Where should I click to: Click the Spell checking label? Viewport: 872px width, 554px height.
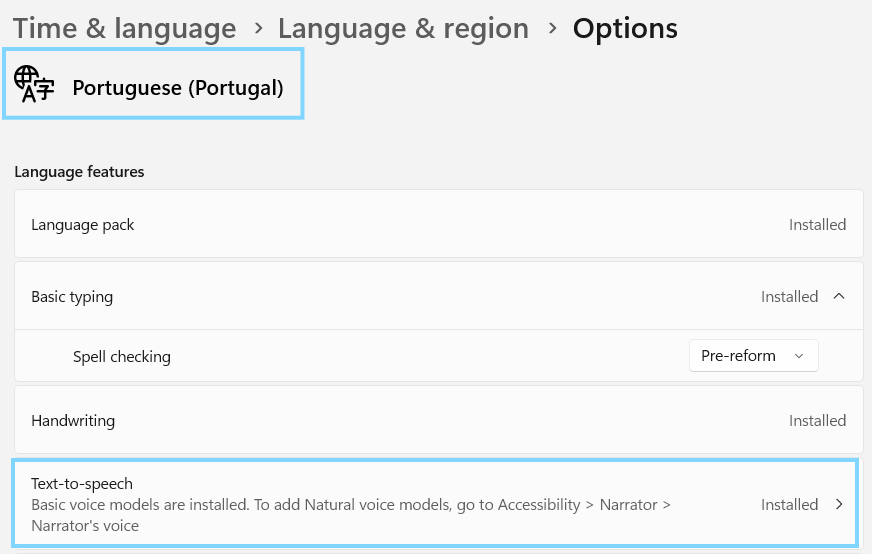tap(122, 356)
